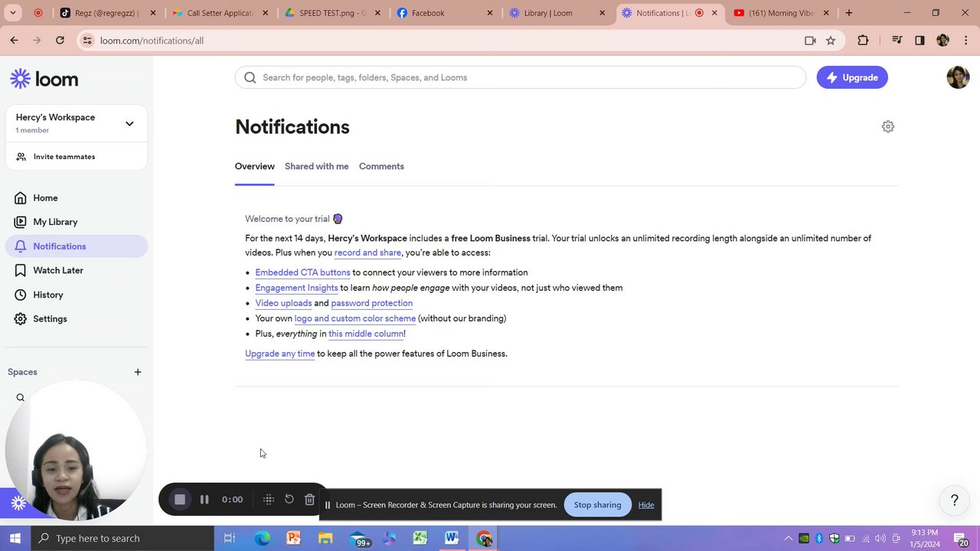Switch to the Comments tab
The width and height of the screenshot is (980, 551).
[381, 166]
